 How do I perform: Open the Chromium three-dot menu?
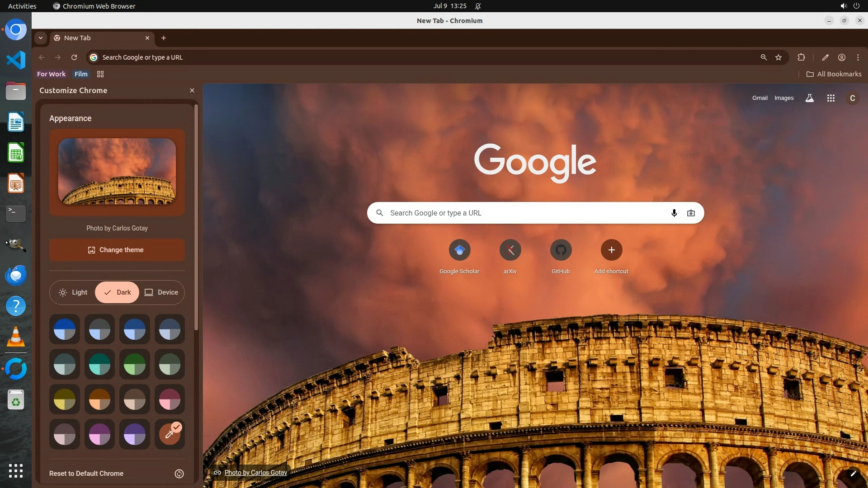click(858, 57)
